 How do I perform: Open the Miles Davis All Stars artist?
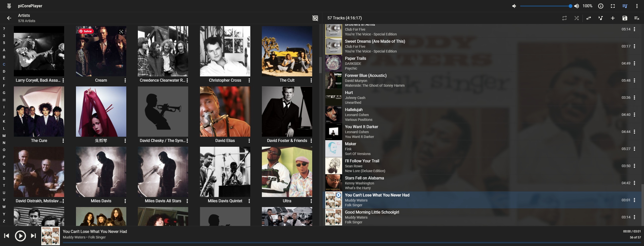click(x=163, y=172)
